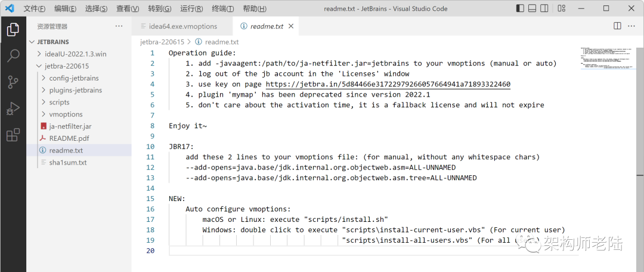The image size is (644, 272).
Task: Open the 帮助(H) menu
Action: pos(255,8)
